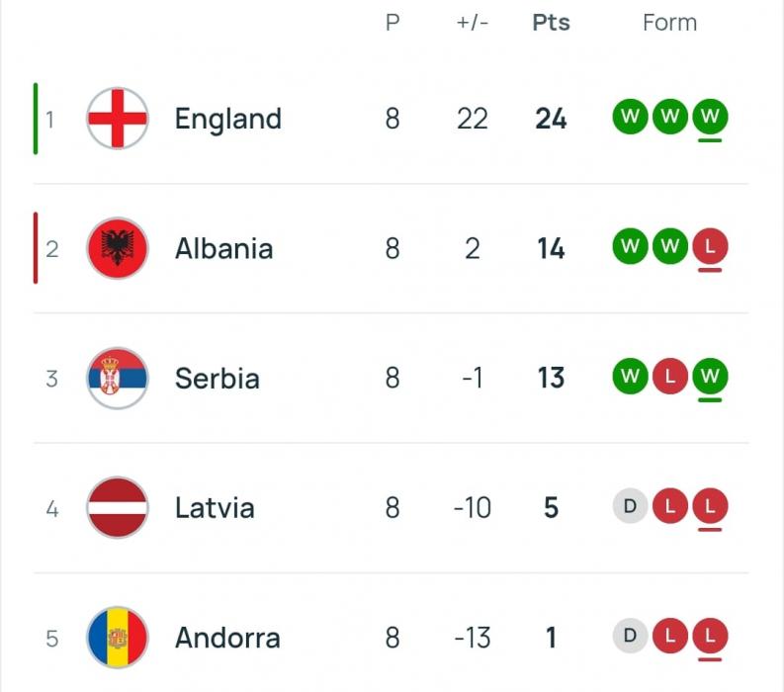The width and height of the screenshot is (784, 692).
Task: Open the Latvia team page
Action: [215, 507]
